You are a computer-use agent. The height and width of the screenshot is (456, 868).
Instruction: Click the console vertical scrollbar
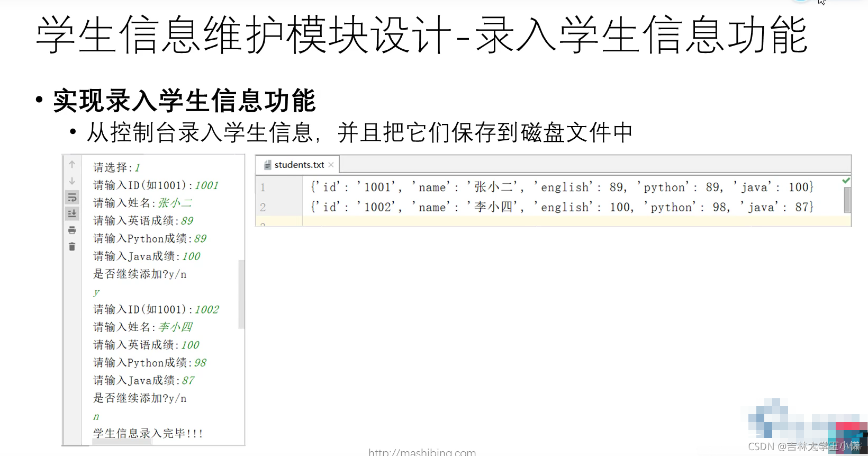point(241,294)
